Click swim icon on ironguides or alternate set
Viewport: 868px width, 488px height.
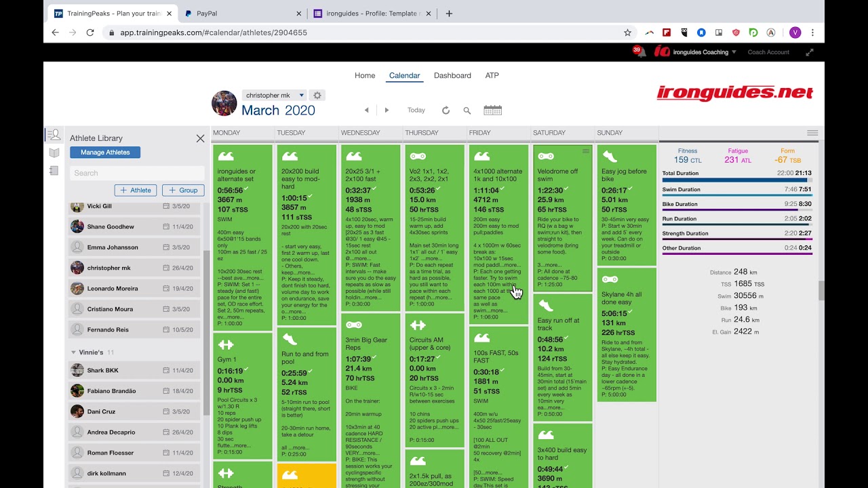pos(225,157)
